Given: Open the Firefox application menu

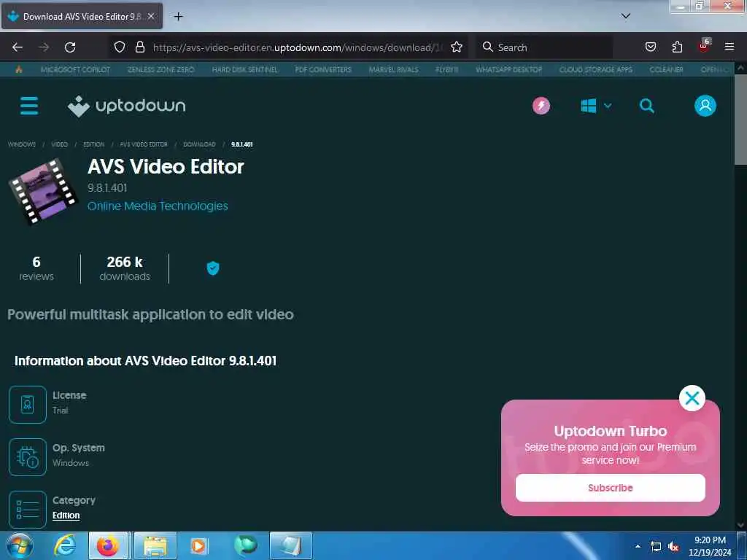Looking at the screenshot, I should (729, 47).
